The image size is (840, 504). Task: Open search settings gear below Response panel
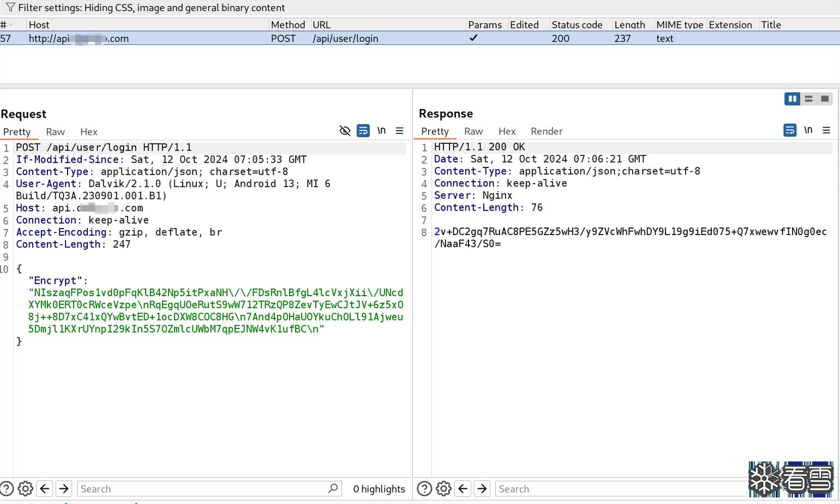(443, 489)
